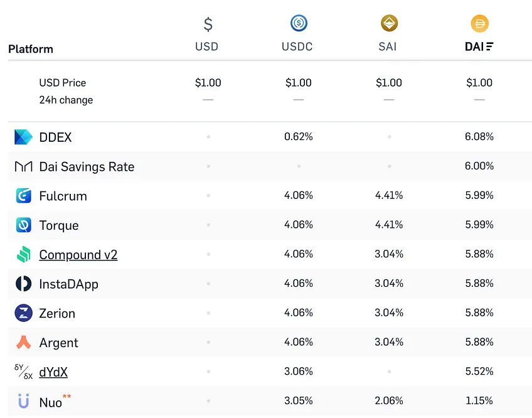Sort by the USDC column label
Viewport: 532px width, 418px height.
click(x=297, y=46)
